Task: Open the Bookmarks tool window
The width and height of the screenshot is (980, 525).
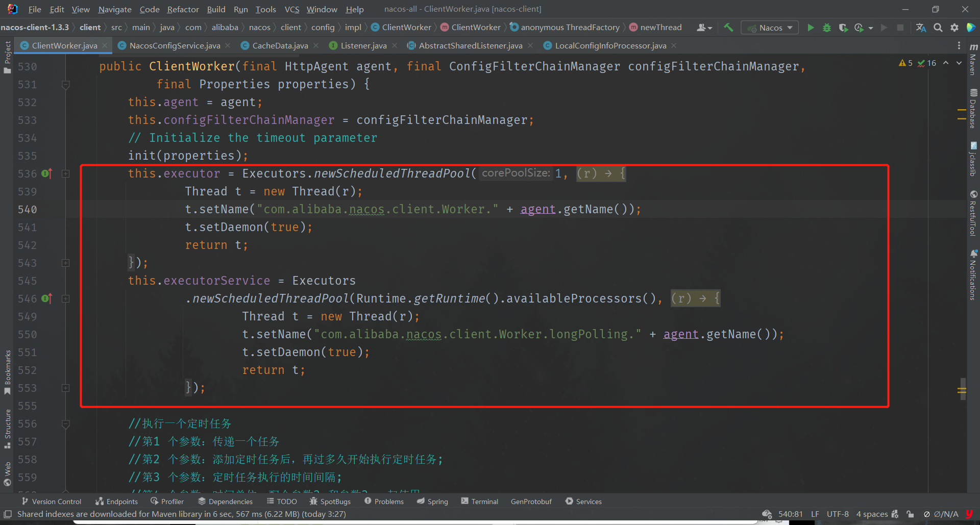Action: (x=7, y=372)
